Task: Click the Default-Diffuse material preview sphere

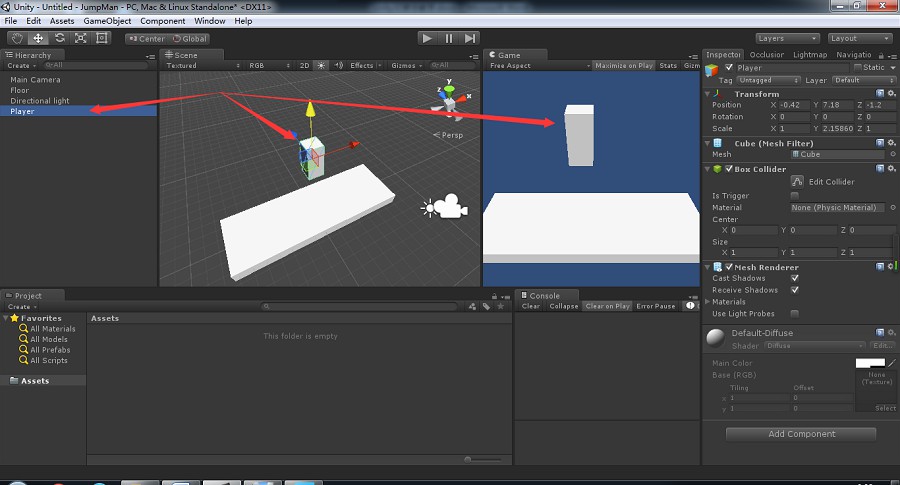Action: coord(716,338)
